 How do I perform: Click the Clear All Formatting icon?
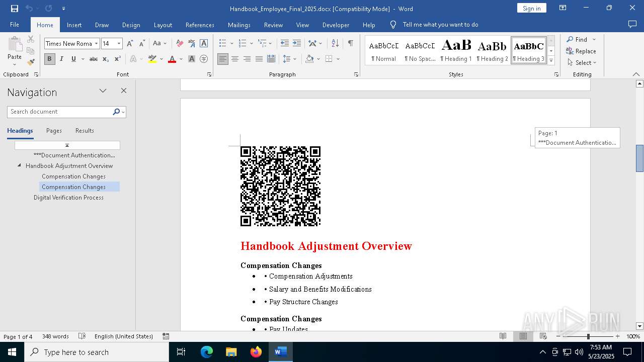click(180, 44)
